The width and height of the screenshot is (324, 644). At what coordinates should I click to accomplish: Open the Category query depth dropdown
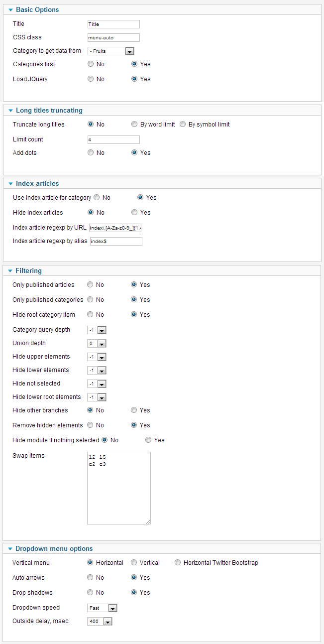pyautogui.click(x=97, y=330)
